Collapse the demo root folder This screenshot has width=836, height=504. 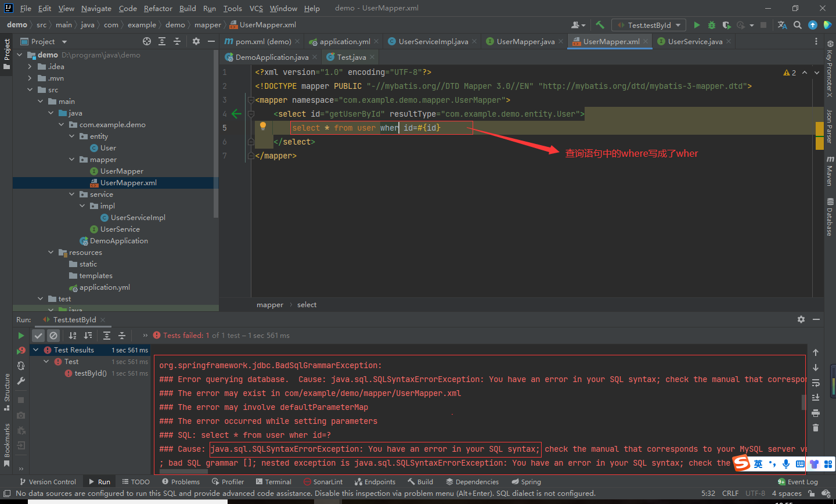coord(19,55)
